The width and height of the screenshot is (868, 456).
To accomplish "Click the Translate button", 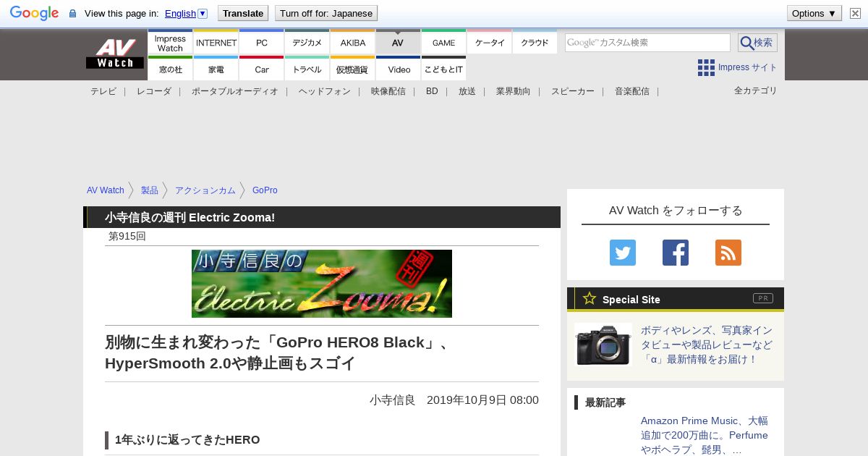I will tap(242, 13).
